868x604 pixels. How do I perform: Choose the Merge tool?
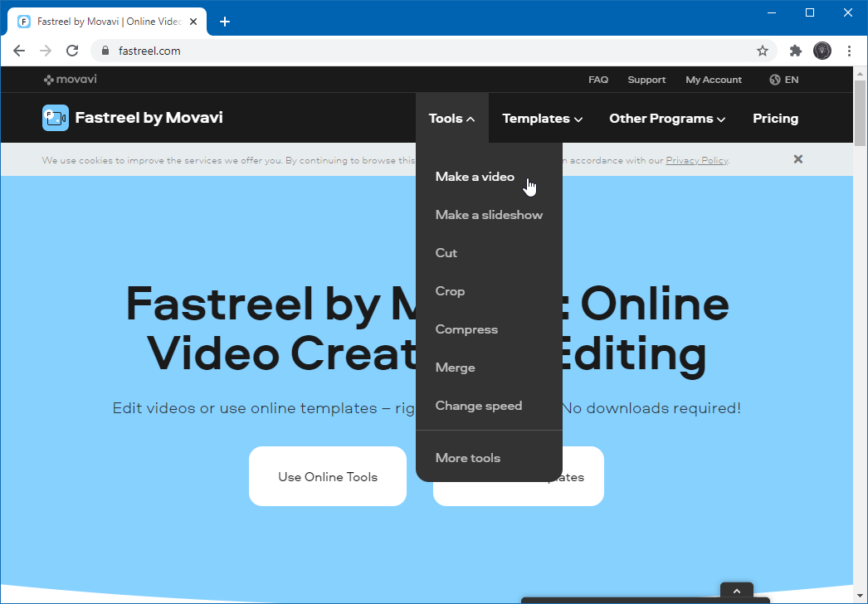455,368
